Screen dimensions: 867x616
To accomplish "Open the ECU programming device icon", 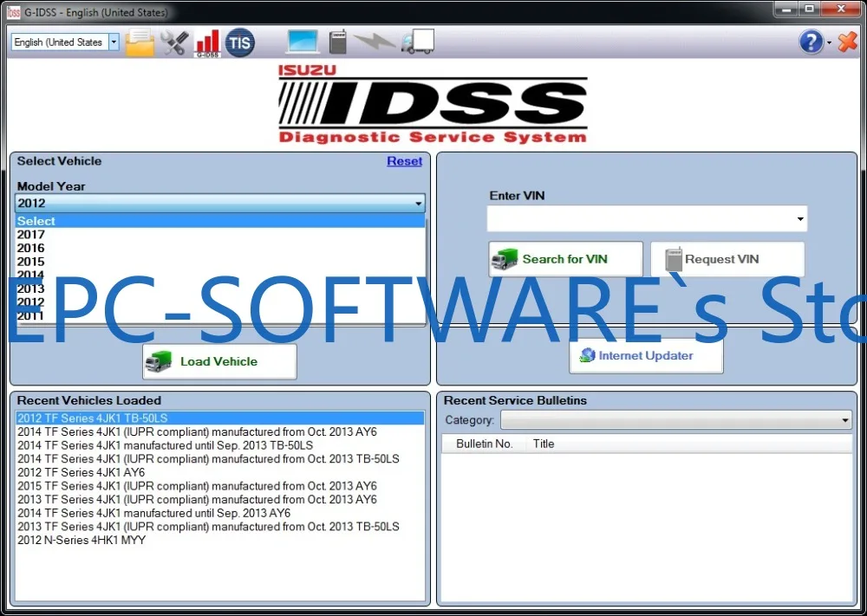I will [x=337, y=41].
